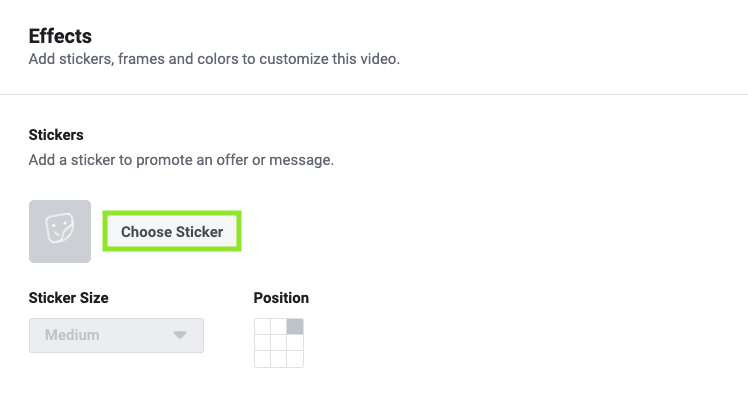Click the divider below the Effects header
The width and height of the screenshot is (748, 396).
(374, 94)
